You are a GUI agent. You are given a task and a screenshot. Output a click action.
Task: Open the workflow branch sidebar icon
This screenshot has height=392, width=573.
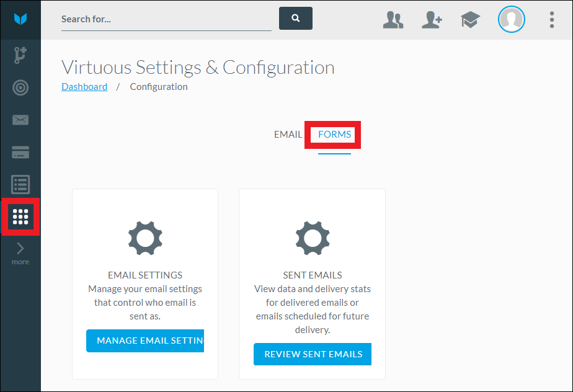click(x=20, y=55)
